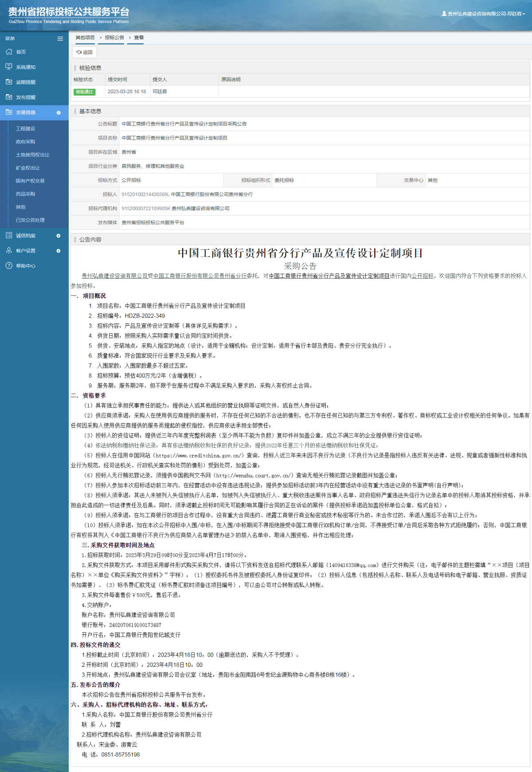Viewport: 532px width, 772px height.
Task: Click the 采购公告 subtitle in announcement
Action: click(300, 266)
